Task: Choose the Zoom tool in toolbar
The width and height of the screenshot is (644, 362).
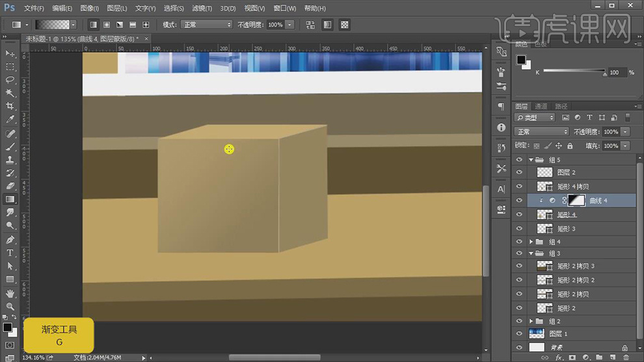Action: click(10, 307)
